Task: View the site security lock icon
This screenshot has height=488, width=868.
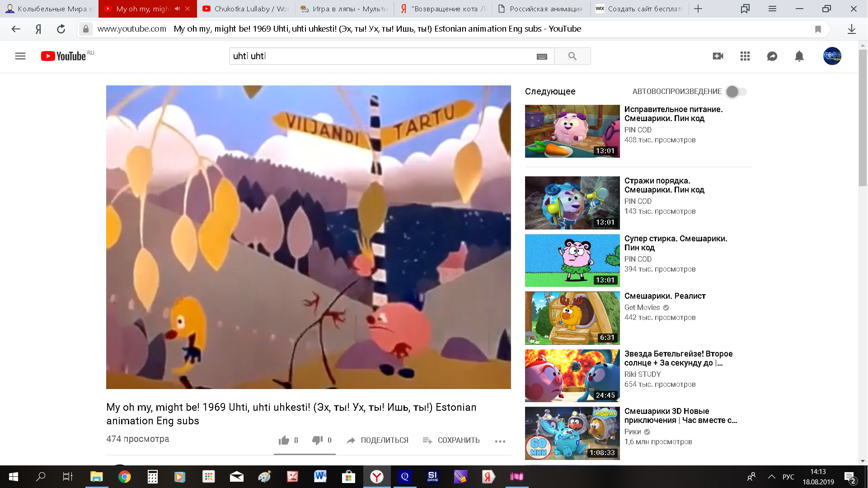Action: (86, 29)
